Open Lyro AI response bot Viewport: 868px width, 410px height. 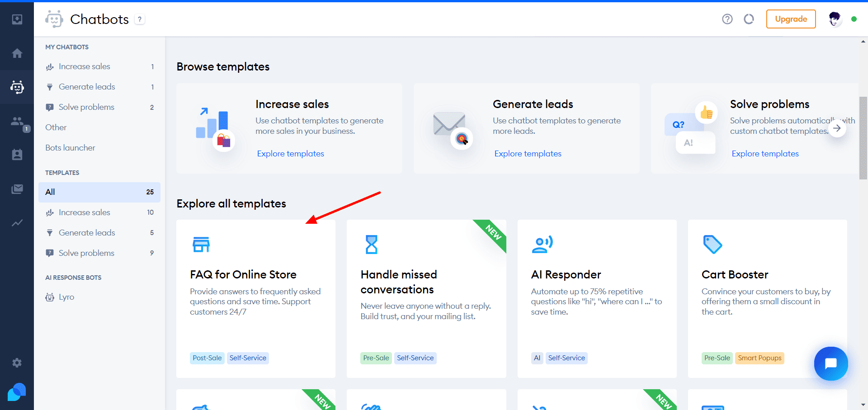66,297
